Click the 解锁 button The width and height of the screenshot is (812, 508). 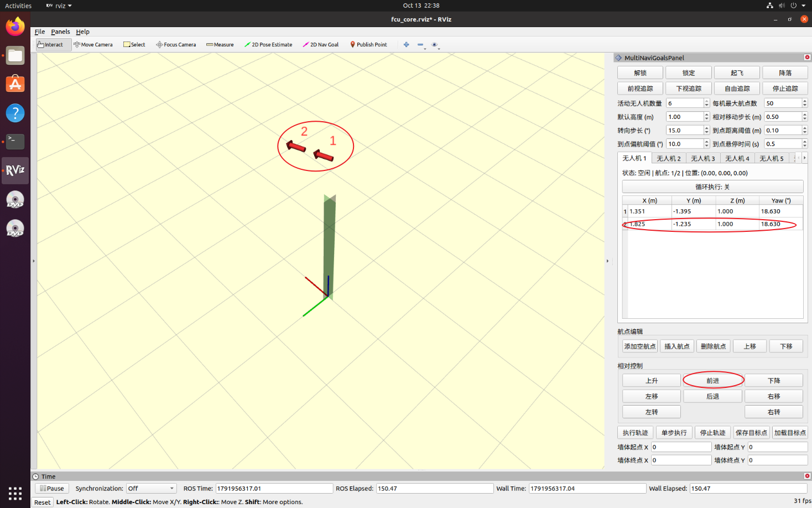640,73
